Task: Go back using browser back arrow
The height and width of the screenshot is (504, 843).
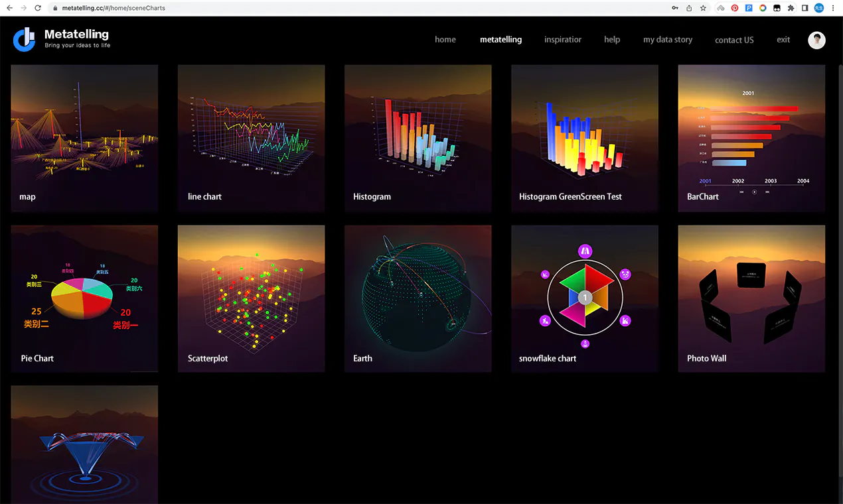Action: coord(9,8)
